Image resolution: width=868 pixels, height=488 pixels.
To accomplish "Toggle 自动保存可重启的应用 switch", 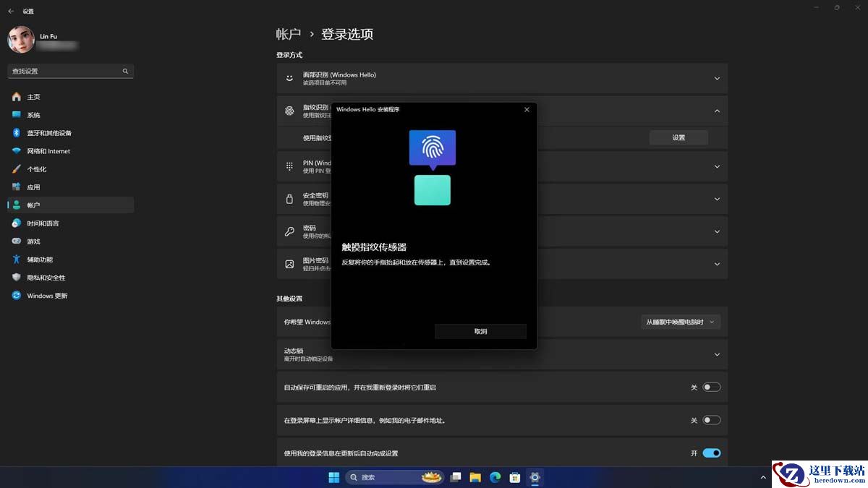I will pyautogui.click(x=712, y=388).
